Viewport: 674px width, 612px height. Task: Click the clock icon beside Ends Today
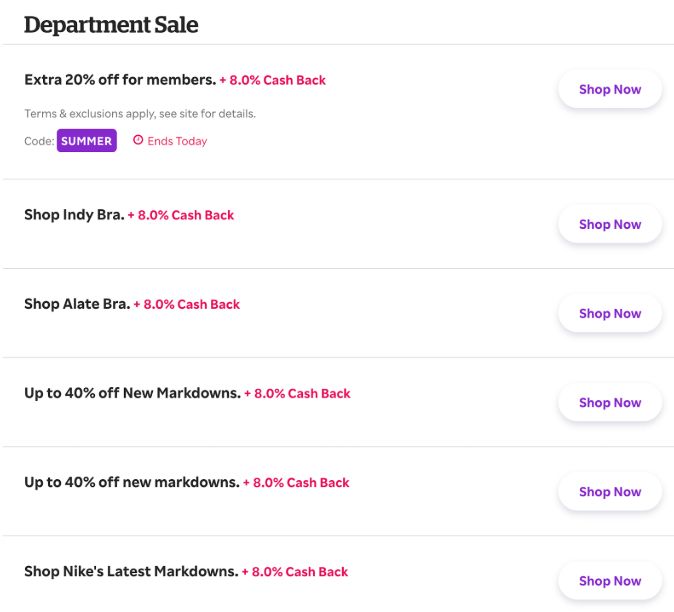[x=138, y=141]
